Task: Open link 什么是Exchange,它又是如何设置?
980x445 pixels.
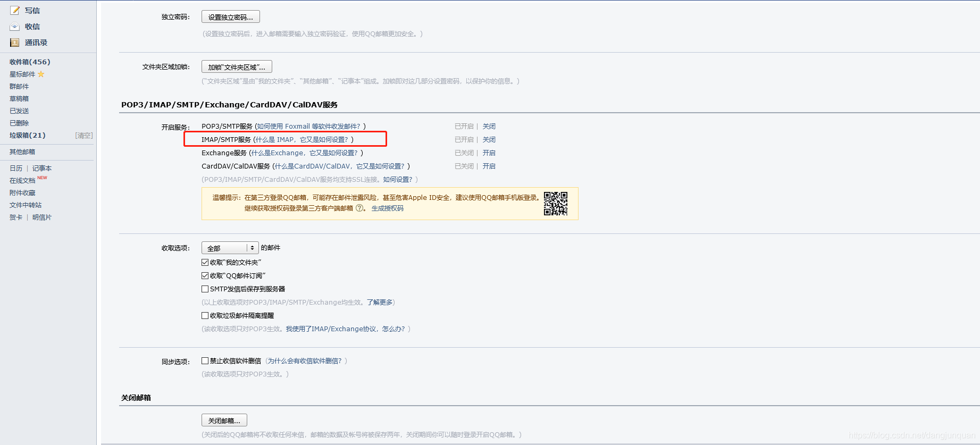Action: (305, 153)
